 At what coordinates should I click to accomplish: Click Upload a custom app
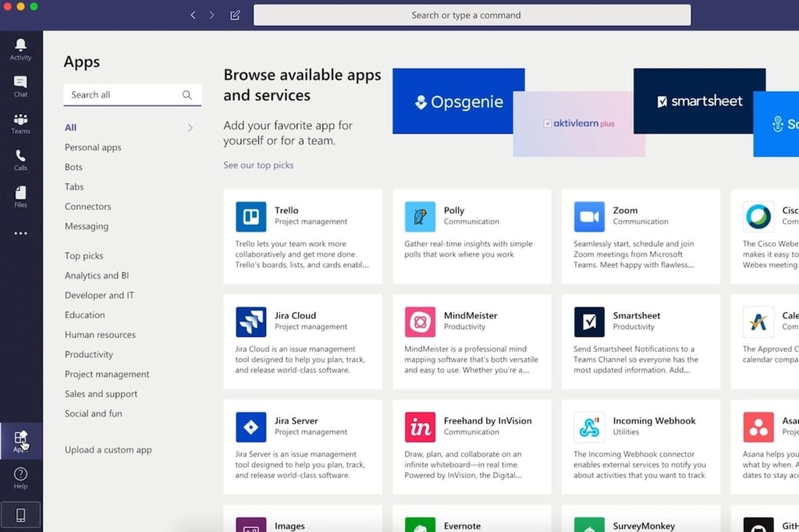tap(108, 450)
